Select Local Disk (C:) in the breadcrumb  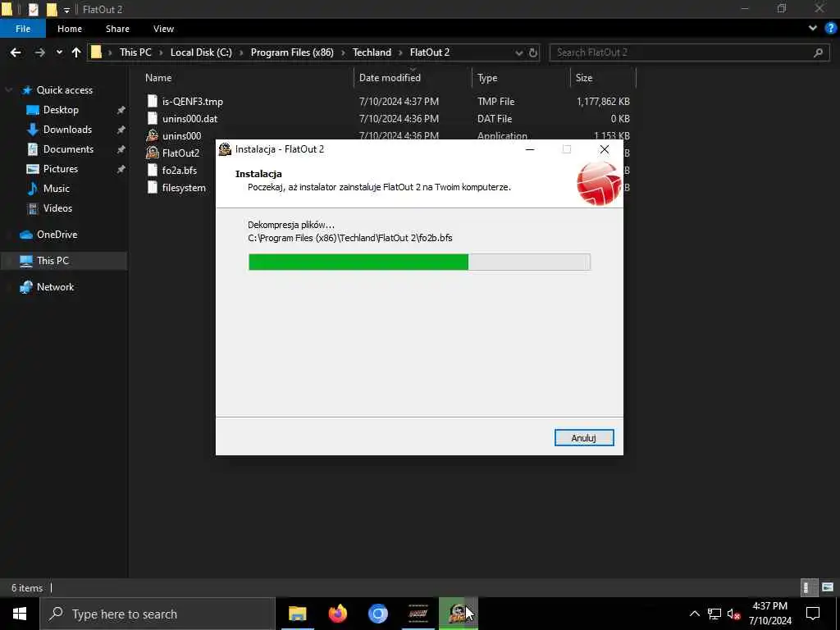tap(201, 52)
